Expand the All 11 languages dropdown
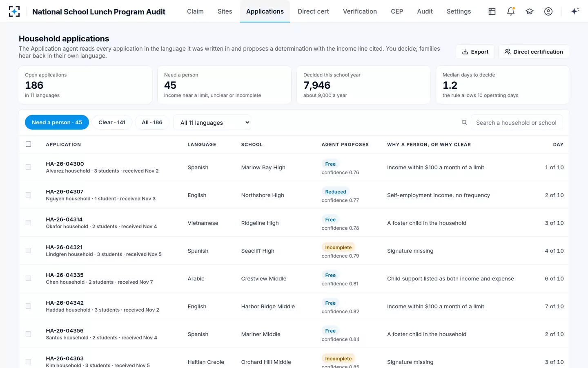The image size is (588, 368). [x=212, y=122]
